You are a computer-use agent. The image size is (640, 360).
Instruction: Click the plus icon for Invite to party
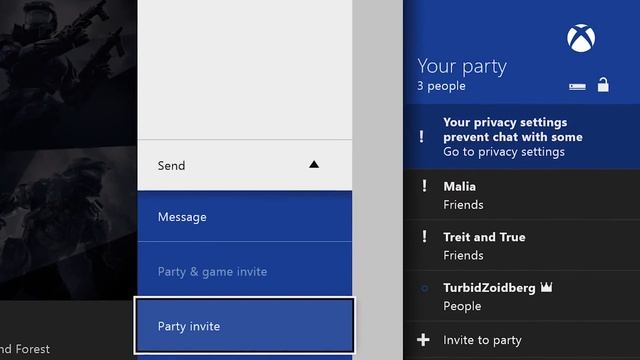[423, 340]
